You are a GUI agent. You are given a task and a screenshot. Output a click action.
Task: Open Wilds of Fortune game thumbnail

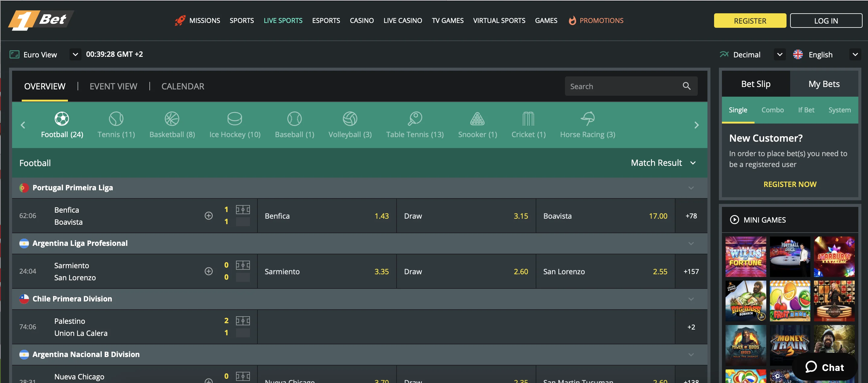coord(745,256)
